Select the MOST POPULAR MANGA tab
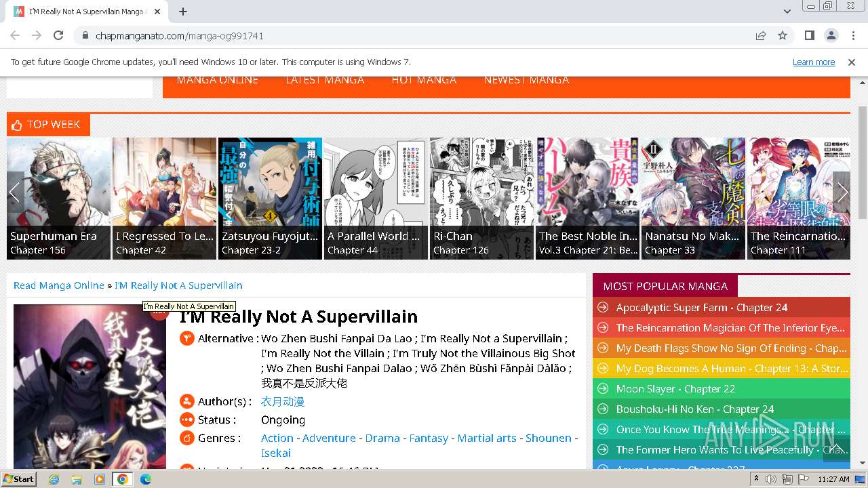Screen dimensions: 868x488 click(x=665, y=286)
